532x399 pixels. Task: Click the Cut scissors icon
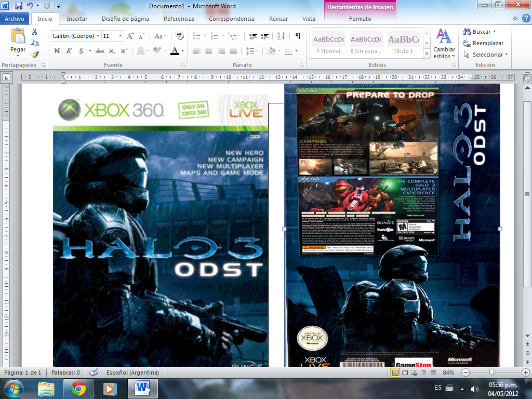[35, 32]
